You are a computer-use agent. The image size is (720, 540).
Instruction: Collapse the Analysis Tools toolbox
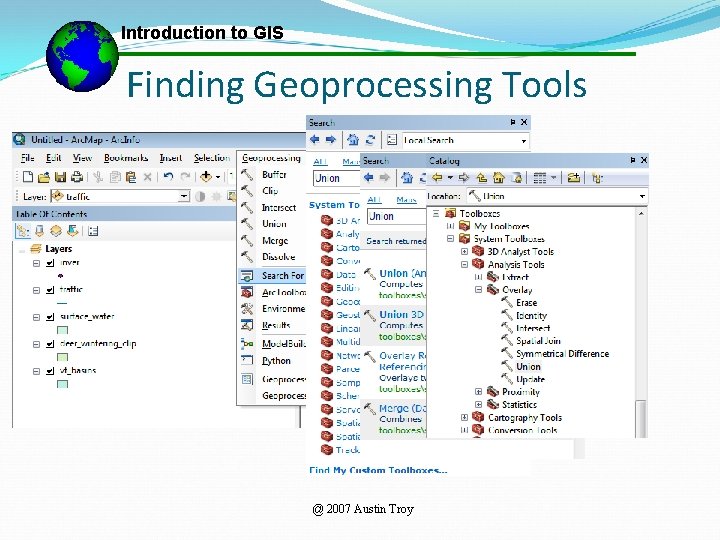click(464, 264)
